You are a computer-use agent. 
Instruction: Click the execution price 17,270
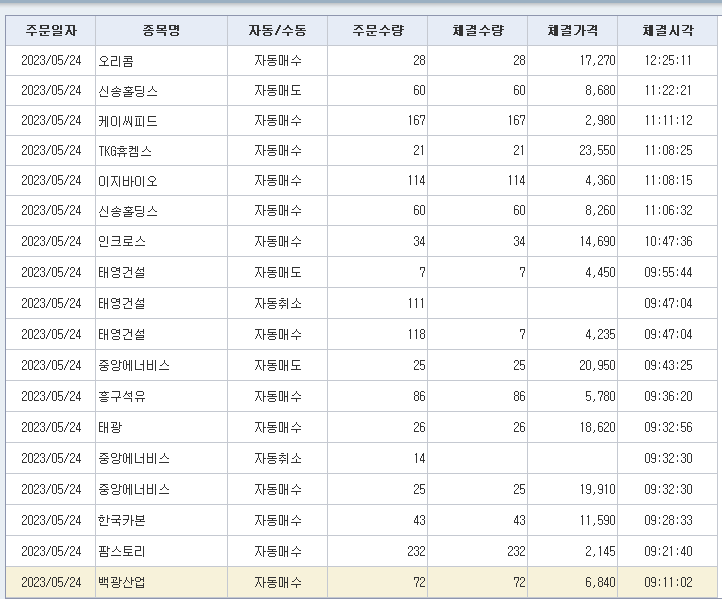click(x=597, y=60)
